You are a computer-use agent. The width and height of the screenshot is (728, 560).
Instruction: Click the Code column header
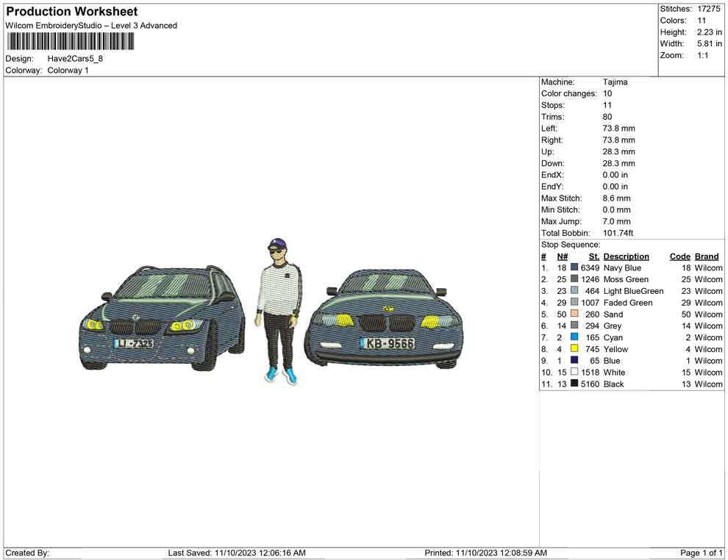680,256
